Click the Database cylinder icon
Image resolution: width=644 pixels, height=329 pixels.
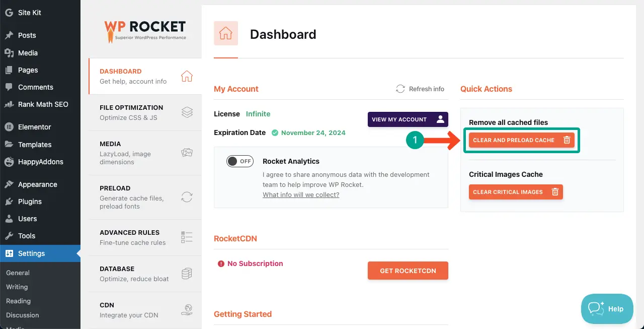187,274
